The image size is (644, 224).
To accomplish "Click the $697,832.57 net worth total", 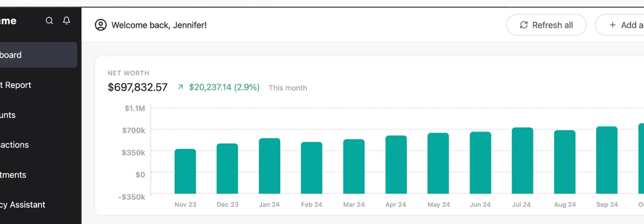I will [x=137, y=87].
